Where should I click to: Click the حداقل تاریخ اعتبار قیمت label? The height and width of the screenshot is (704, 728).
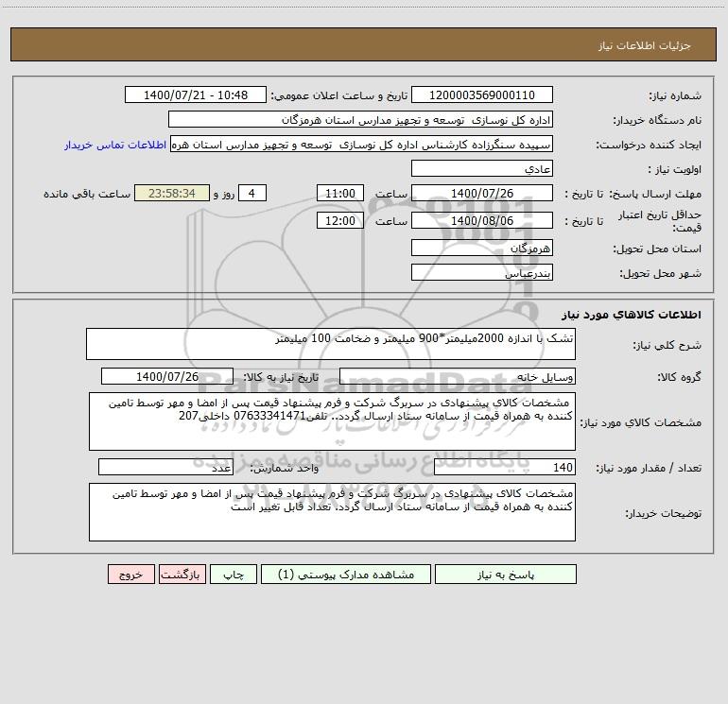click(659, 221)
